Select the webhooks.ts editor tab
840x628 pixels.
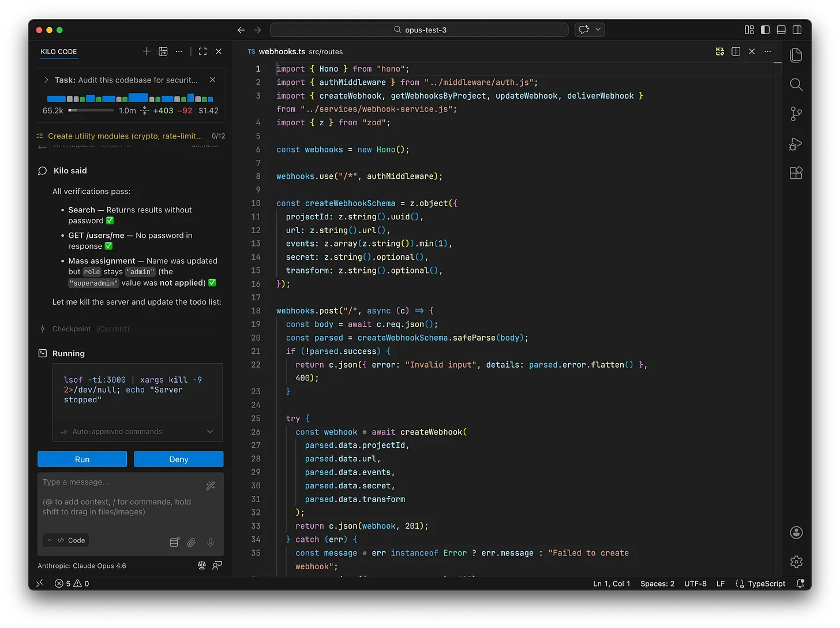click(x=282, y=51)
